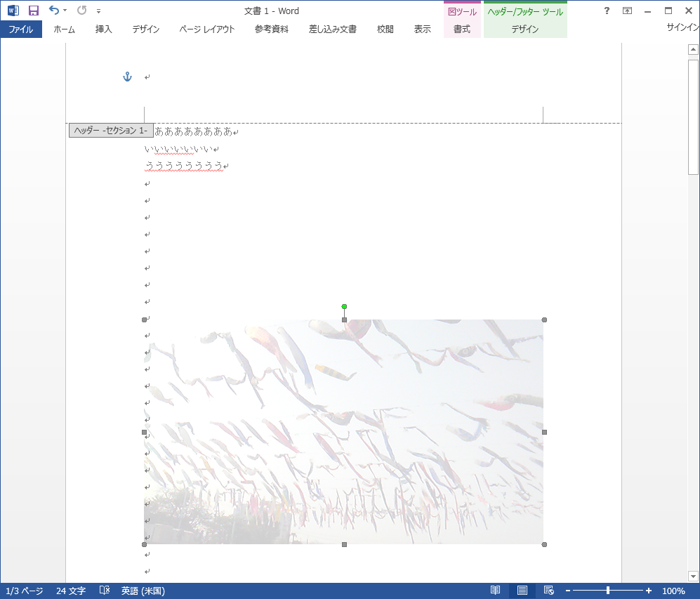Open the 100% zoom level dialog

pyautogui.click(x=673, y=591)
